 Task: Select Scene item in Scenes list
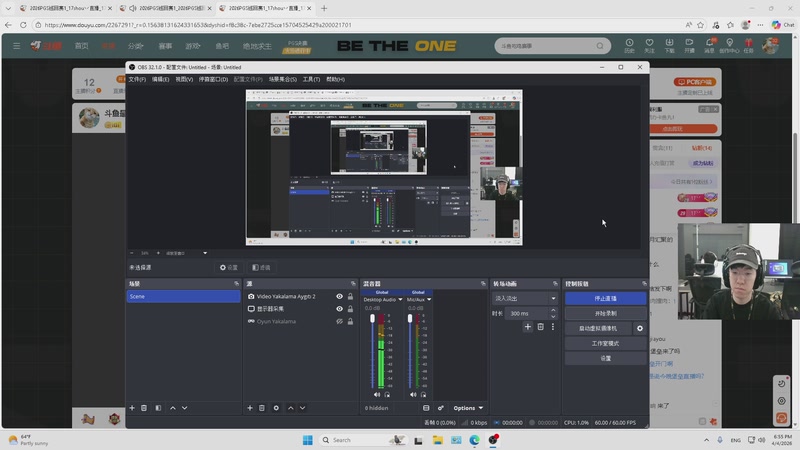click(183, 296)
